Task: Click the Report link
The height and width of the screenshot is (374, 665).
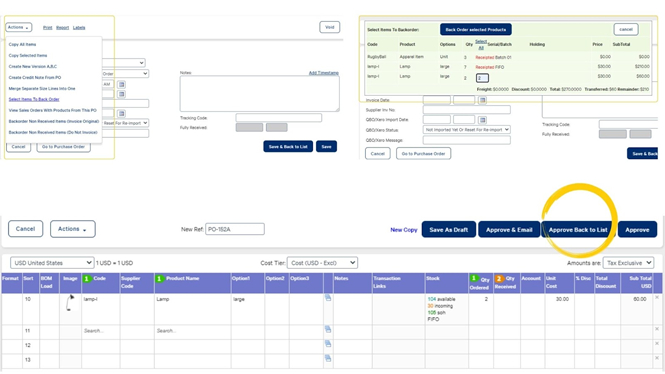Action: tap(62, 28)
